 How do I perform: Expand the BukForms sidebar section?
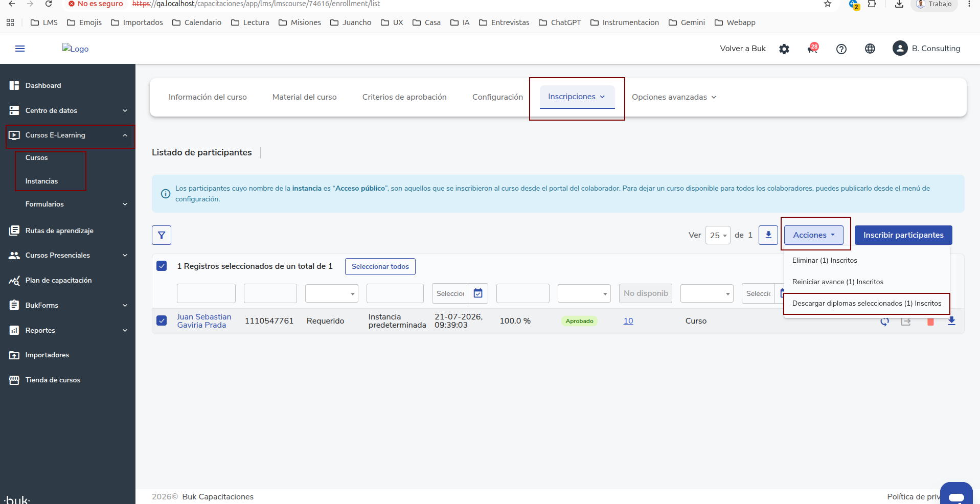click(67, 305)
